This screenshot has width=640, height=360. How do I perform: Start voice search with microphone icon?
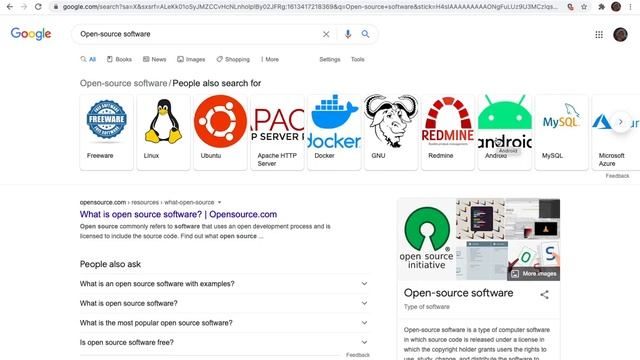[x=348, y=34]
